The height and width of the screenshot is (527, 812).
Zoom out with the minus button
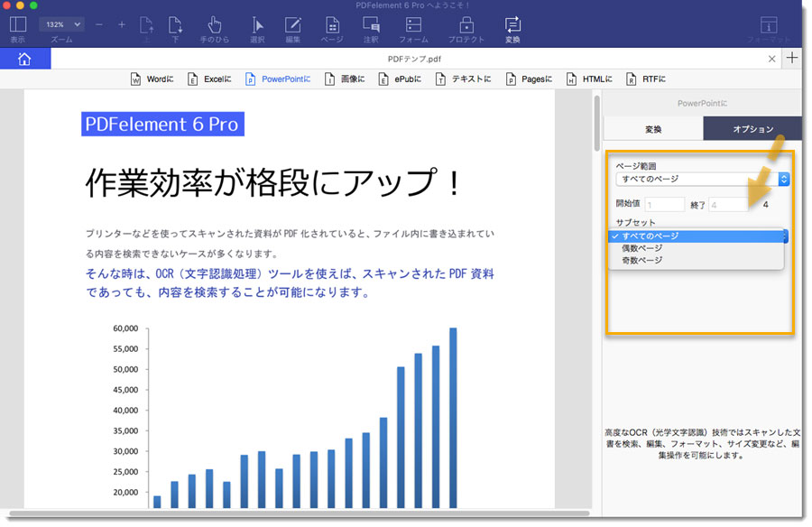[99, 25]
